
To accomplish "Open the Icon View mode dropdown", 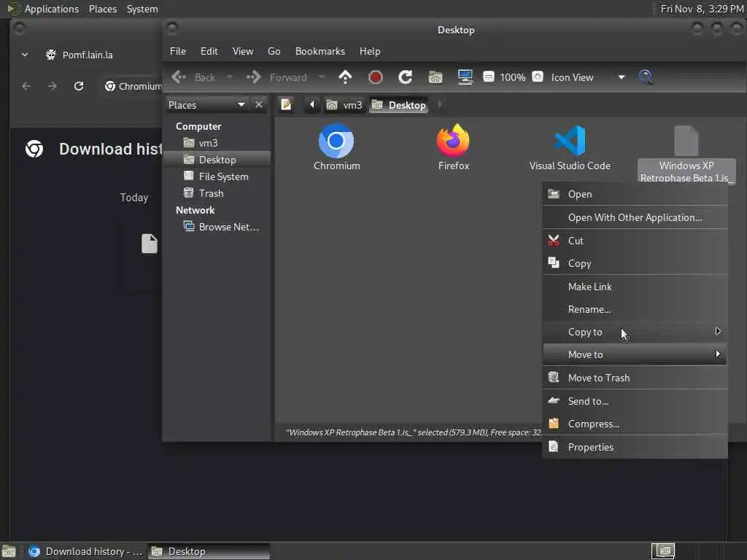I will tap(587, 77).
